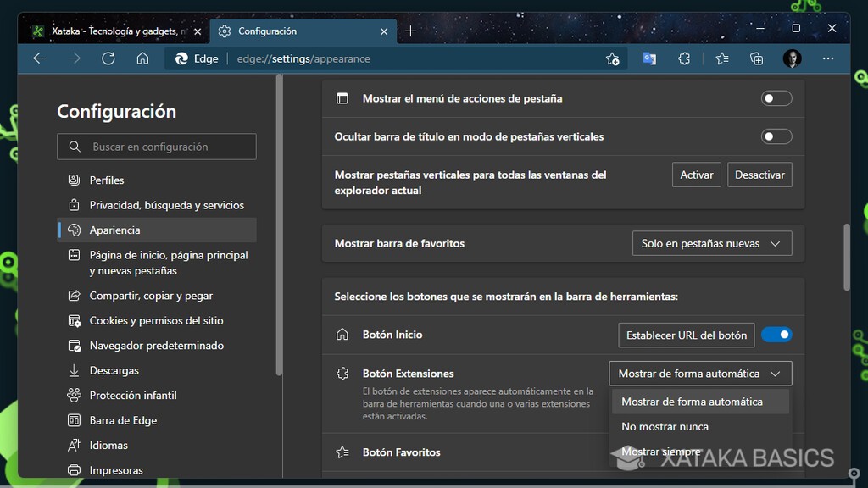Click the Establecer URL del botón button
This screenshot has width=868, height=488.
[686, 335]
